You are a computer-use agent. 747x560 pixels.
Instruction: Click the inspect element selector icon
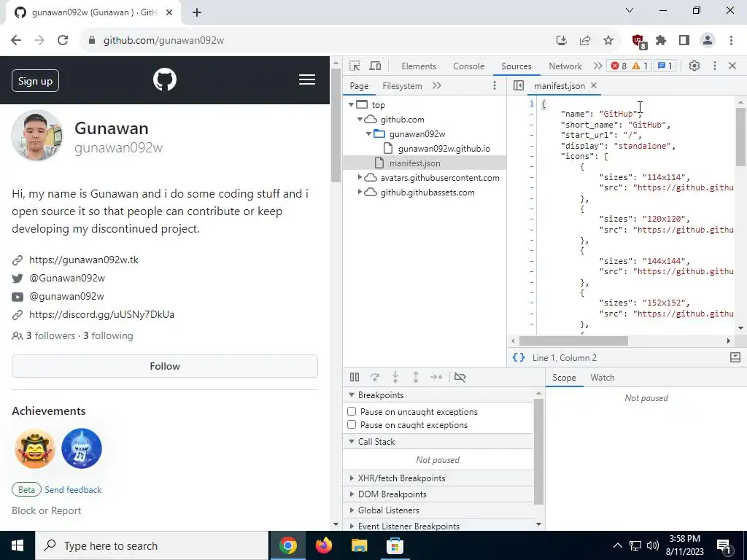[355, 66]
